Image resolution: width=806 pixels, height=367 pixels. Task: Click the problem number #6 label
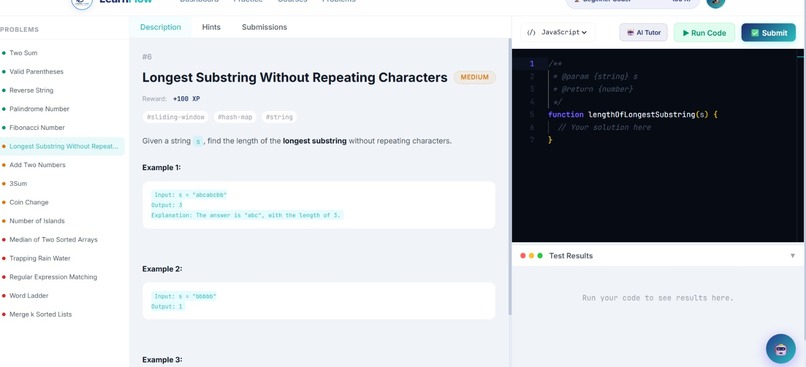pyautogui.click(x=147, y=57)
